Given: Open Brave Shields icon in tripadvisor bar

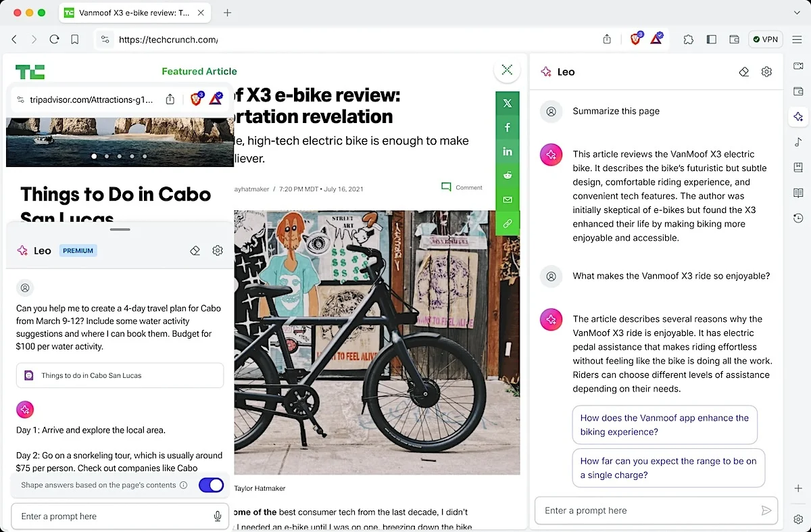Looking at the screenshot, I should pyautogui.click(x=197, y=99).
